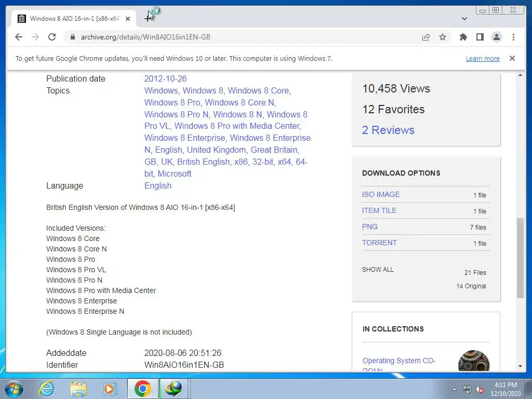Open the Learn more link
Image resolution: width=532 pixels, height=399 pixels.
483,58
